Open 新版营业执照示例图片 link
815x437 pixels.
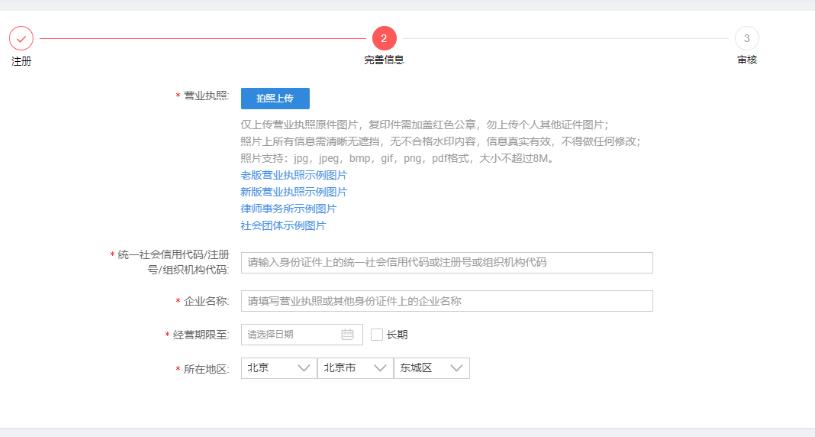293,192
